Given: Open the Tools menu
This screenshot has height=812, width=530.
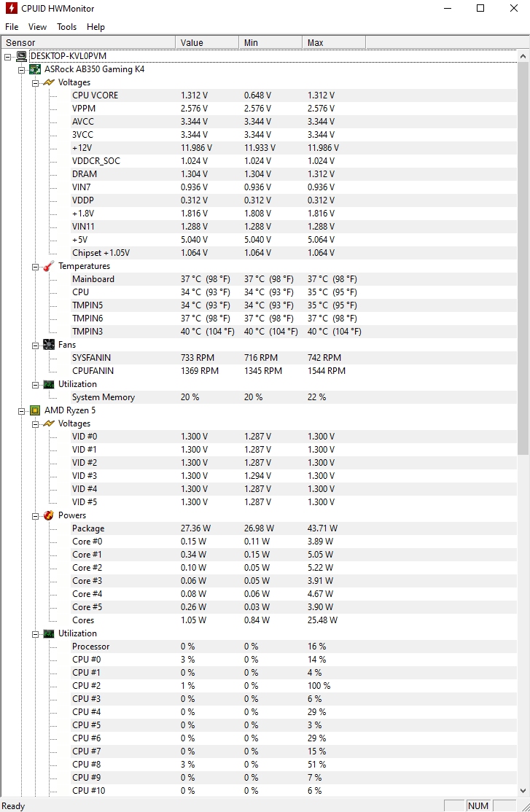Looking at the screenshot, I should tap(67, 27).
